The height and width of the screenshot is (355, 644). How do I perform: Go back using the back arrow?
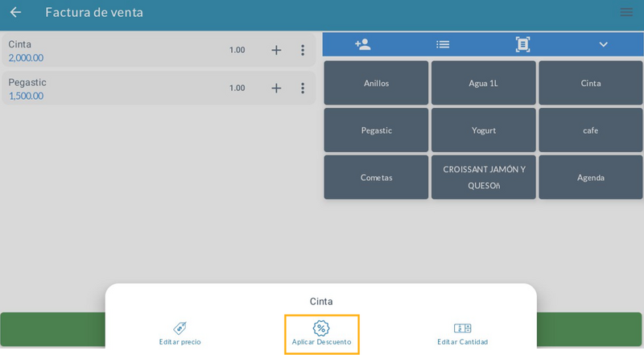(x=15, y=13)
